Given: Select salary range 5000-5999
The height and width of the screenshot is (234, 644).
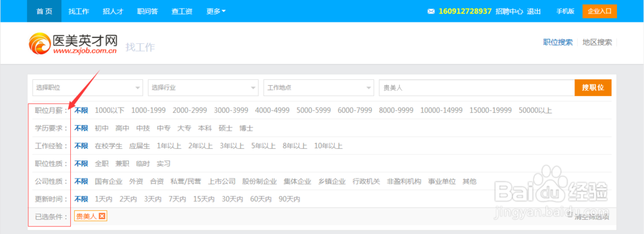Looking at the screenshot, I should 314,110.
